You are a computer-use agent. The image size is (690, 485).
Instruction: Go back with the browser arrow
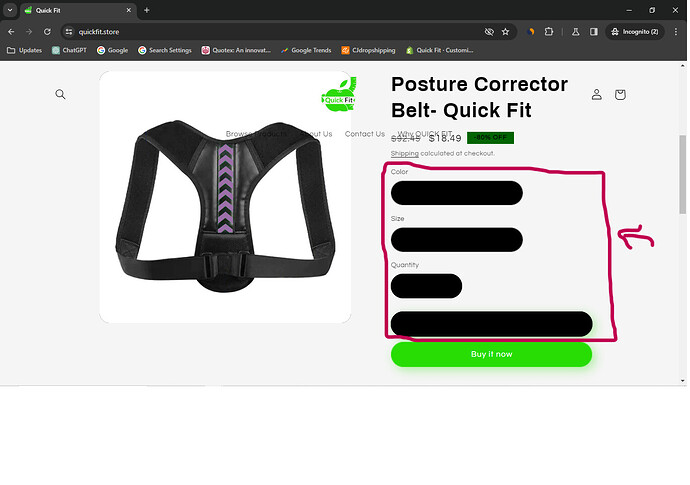point(11,32)
